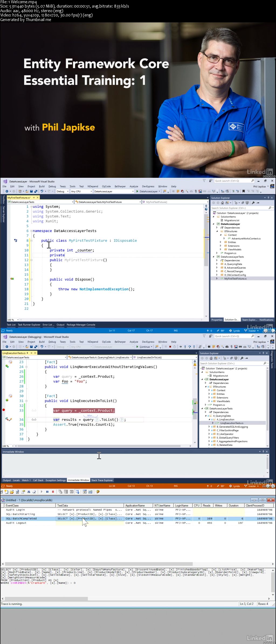The image size is (276, 644).
Task: Click the feedback filter icon beside Quick Launch, first window
Action: [x=204, y=181]
